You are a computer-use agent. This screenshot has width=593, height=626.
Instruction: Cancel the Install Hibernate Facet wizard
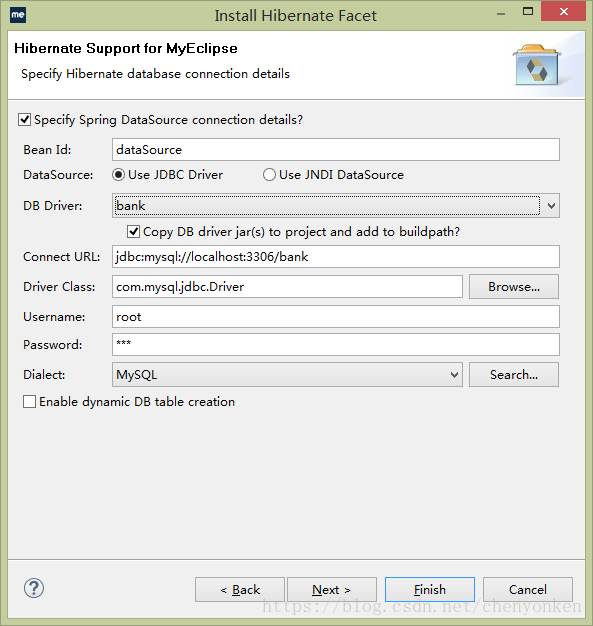click(528, 589)
